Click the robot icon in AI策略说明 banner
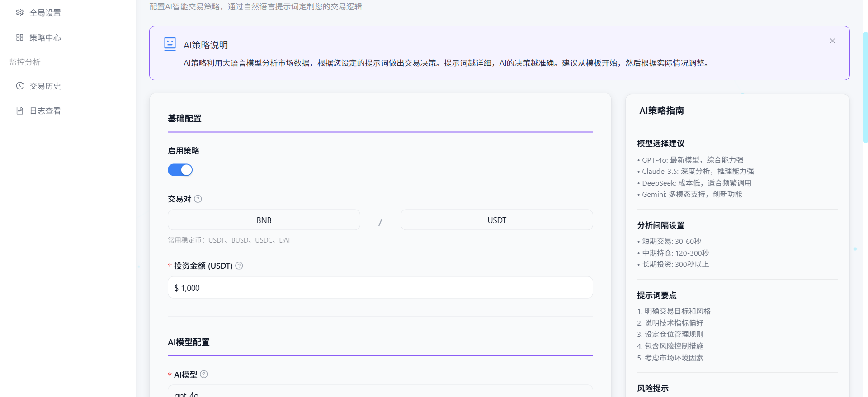The width and height of the screenshot is (868, 397). 170,44
